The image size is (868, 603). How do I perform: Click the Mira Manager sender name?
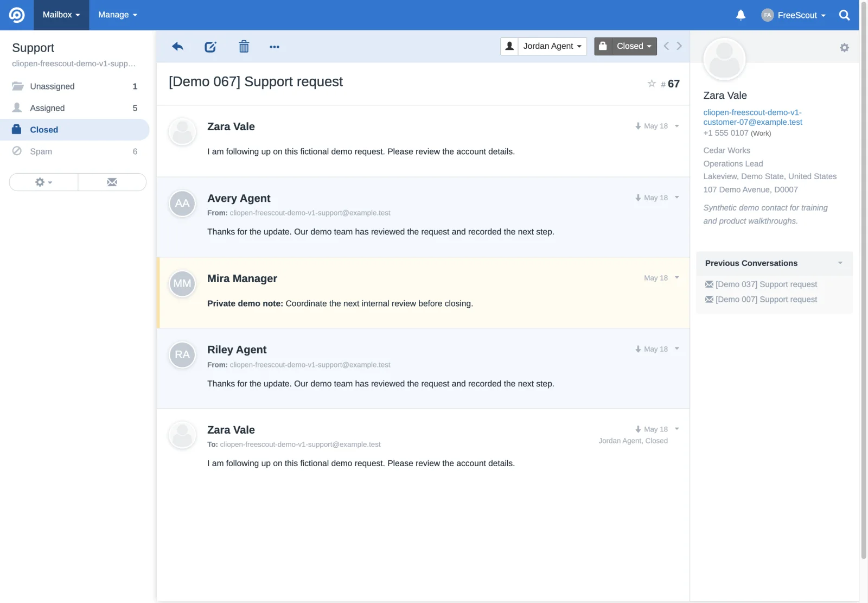click(x=242, y=279)
